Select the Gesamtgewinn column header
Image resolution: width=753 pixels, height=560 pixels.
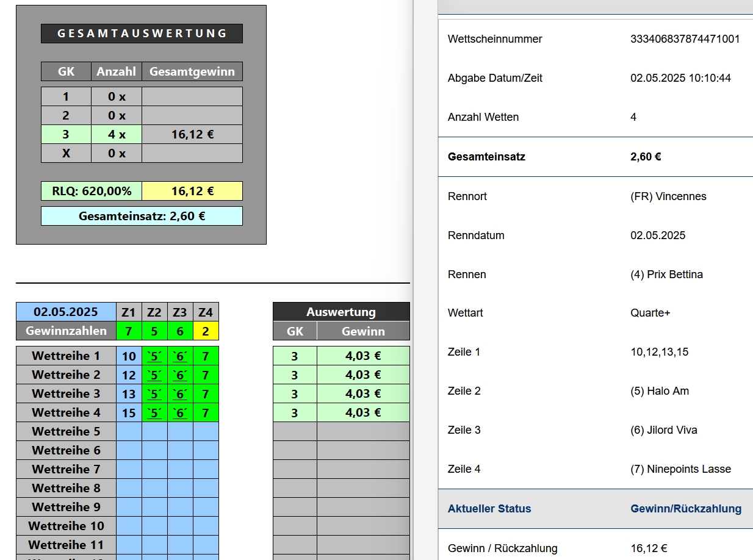pos(192,71)
